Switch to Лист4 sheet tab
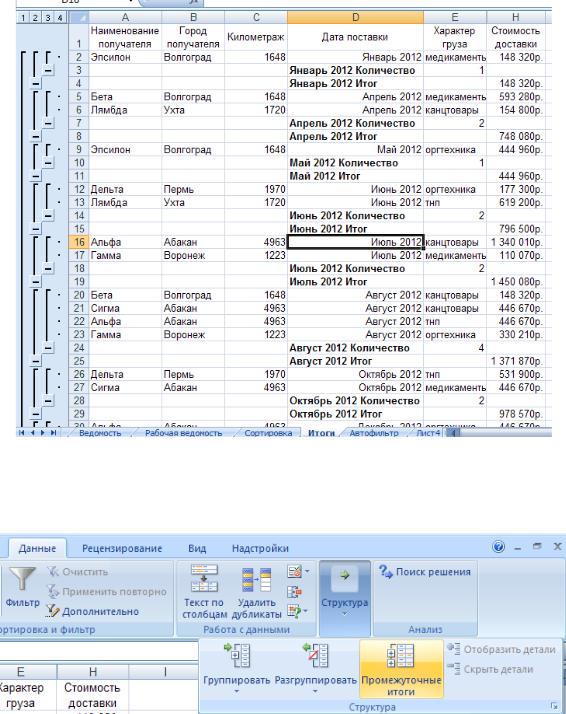 click(428, 433)
